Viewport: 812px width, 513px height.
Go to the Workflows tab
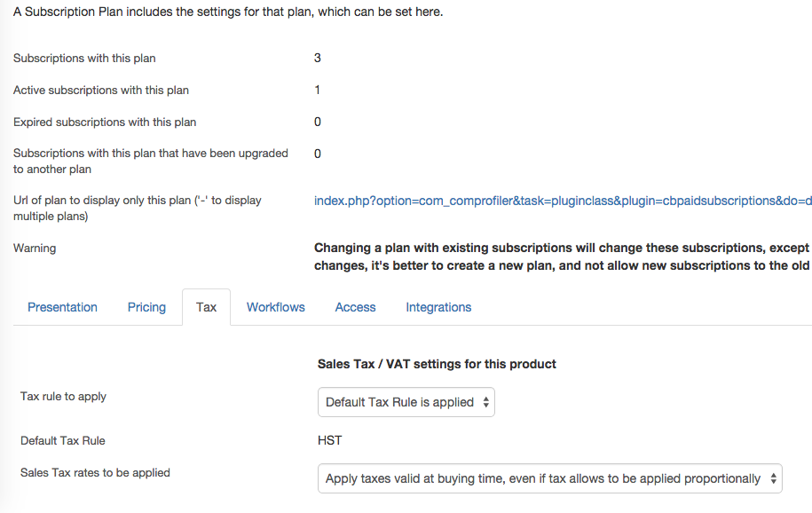click(275, 307)
